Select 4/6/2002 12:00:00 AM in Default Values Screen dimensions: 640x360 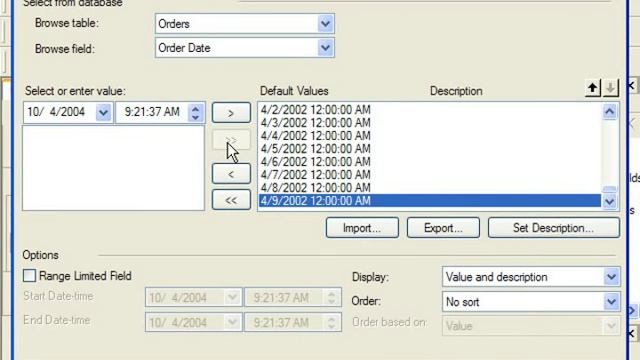click(x=430, y=162)
